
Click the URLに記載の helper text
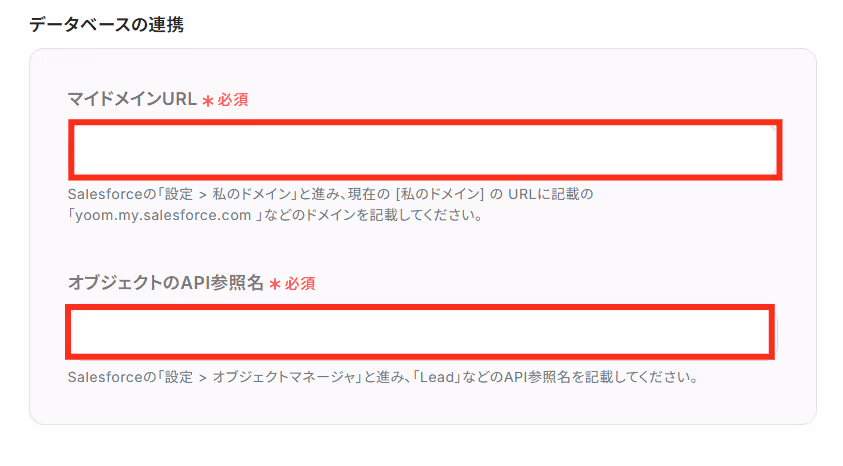click(551, 194)
